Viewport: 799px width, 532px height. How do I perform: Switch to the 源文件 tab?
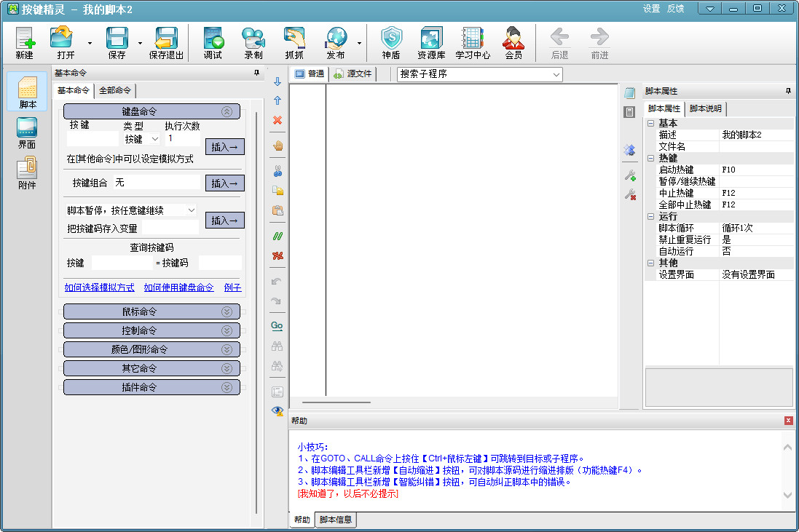tap(353, 74)
